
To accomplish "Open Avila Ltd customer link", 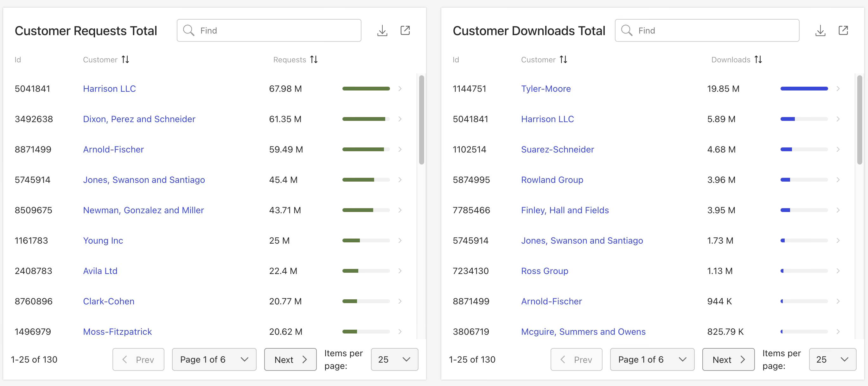I will [100, 271].
